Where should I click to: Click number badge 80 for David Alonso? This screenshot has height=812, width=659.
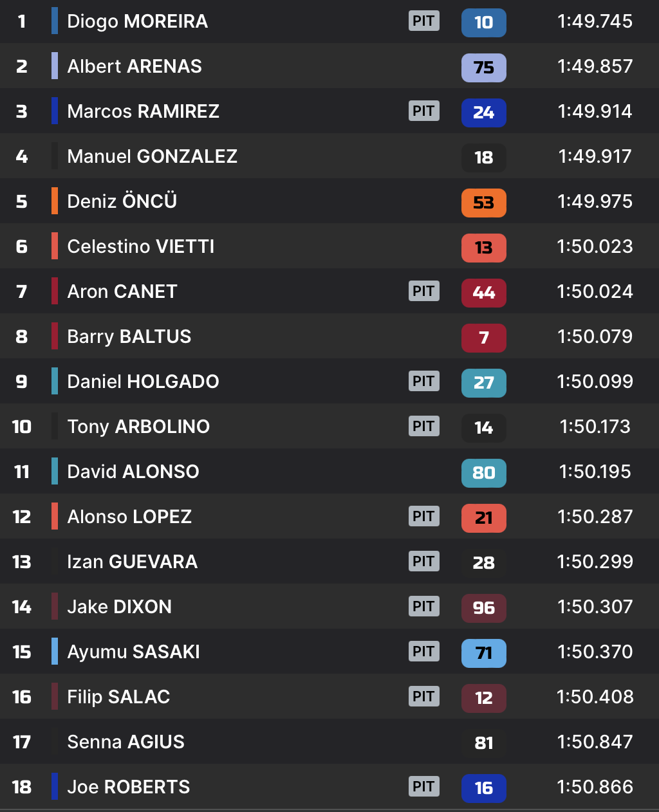pyautogui.click(x=483, y=473)
